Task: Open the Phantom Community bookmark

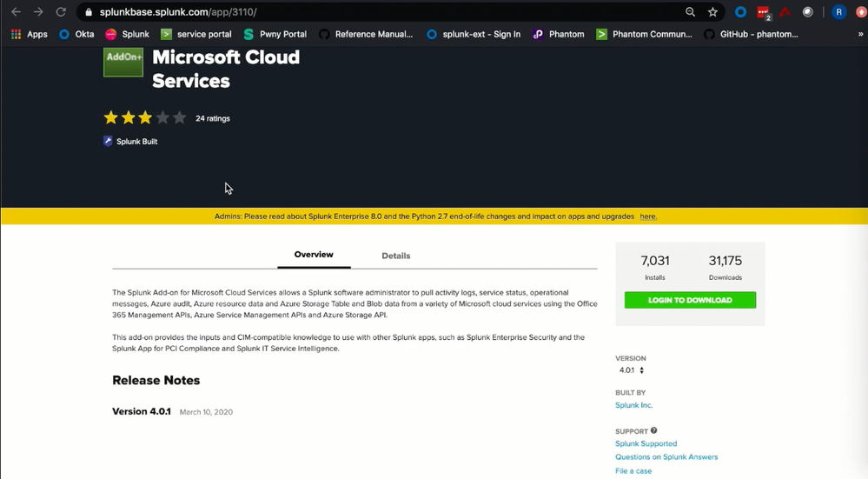Action: click(x=645, y=34)
